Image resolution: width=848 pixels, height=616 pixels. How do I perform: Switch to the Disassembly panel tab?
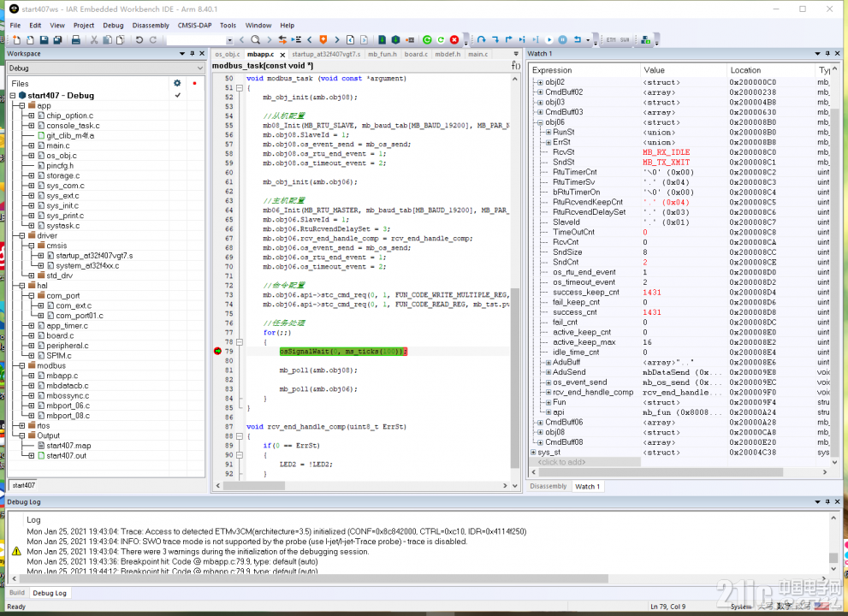coord(549,486)
